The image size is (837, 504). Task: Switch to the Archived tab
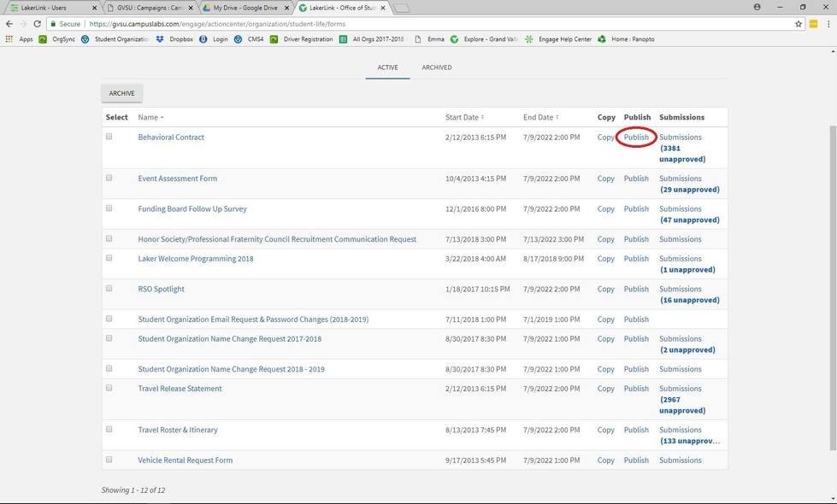click(x=436, y=67)
